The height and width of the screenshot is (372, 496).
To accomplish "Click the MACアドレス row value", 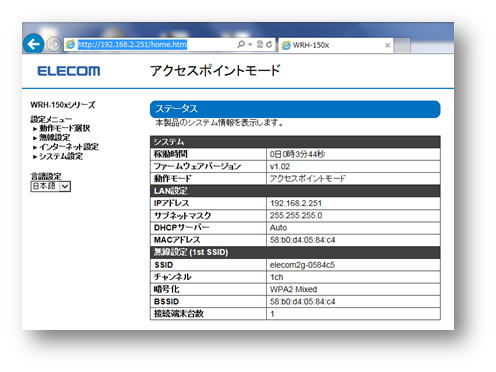I will coord(302,240).
